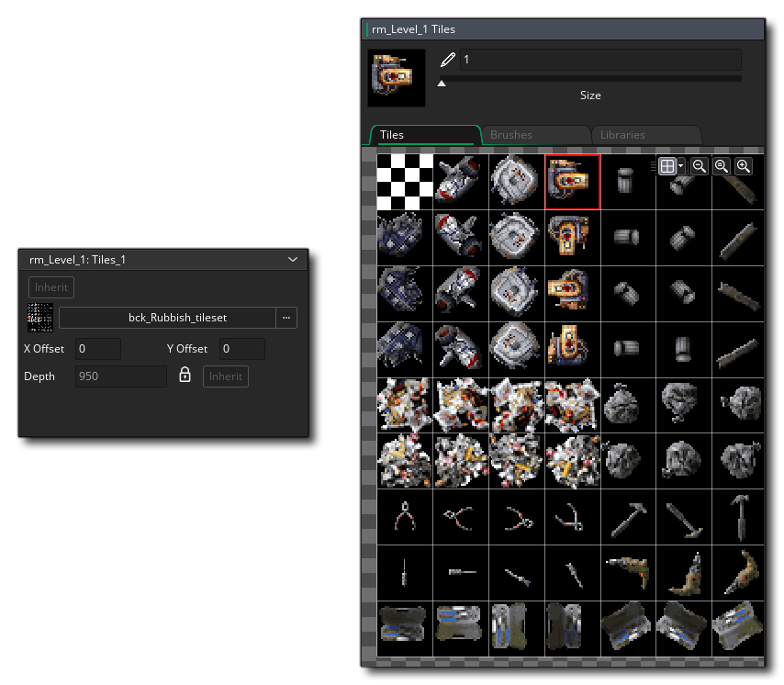Click the pencil icon beside tileset name field

tap(447, 59)
